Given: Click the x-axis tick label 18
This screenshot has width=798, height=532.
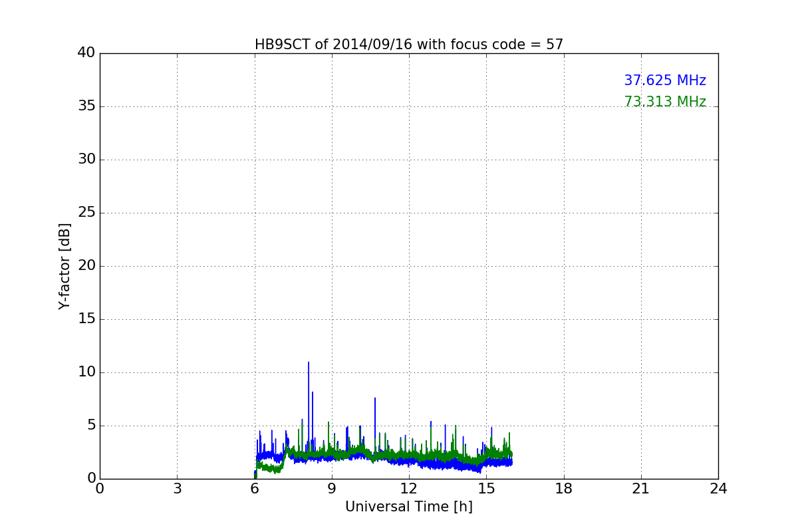Looking at the screenshot, I should click(x=564, y=489).
